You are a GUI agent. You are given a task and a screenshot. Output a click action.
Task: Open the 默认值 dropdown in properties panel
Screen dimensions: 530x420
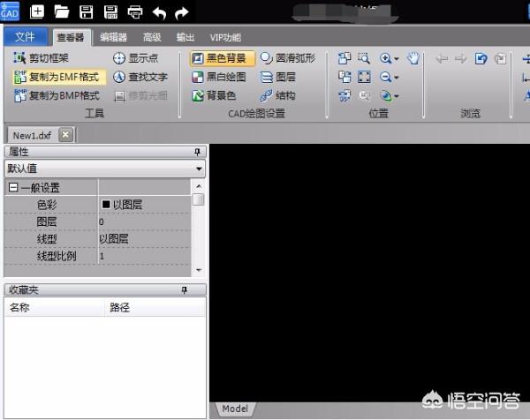point(199,168)
